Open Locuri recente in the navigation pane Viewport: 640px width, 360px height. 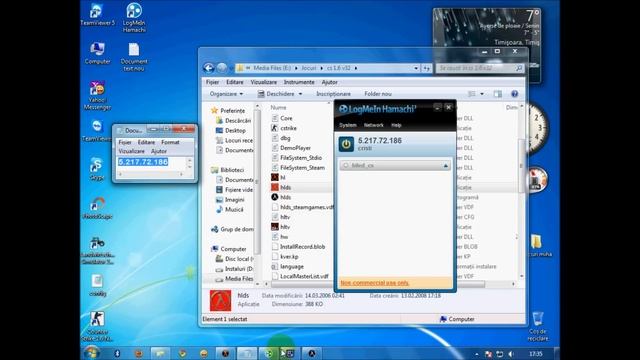(234, 140)
